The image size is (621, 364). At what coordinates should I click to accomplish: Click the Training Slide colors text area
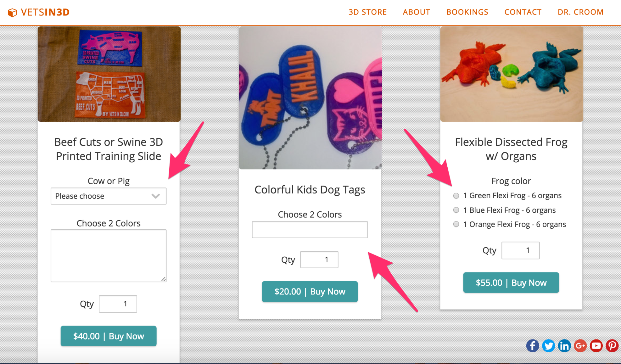coord(108,256)
